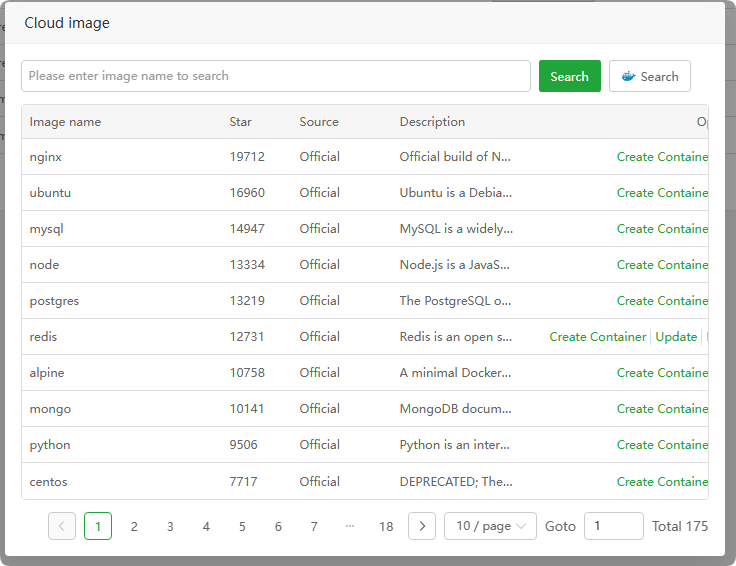The image size is (736, 566).
Task: Jump to last page 18
Action: [x=386, y=526]
